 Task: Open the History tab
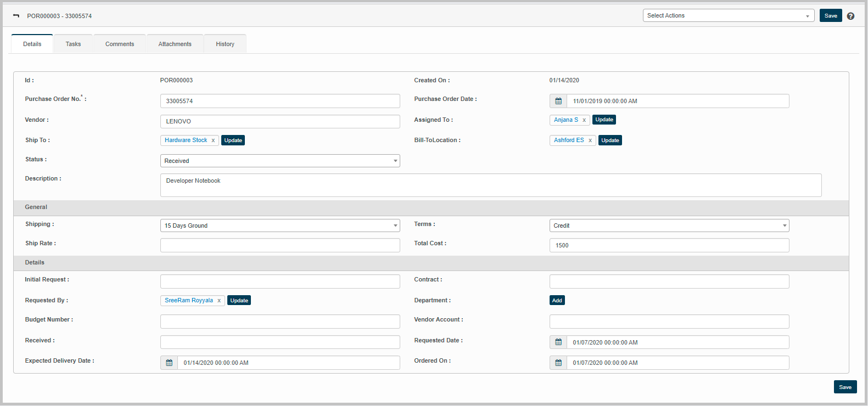[225, 44]
